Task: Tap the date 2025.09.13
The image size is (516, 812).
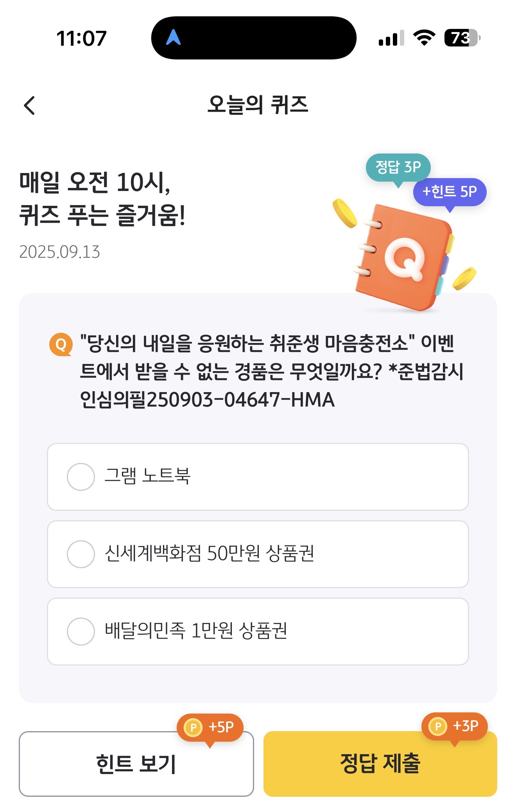Action: pyautogui.click(x=60, y=252)
